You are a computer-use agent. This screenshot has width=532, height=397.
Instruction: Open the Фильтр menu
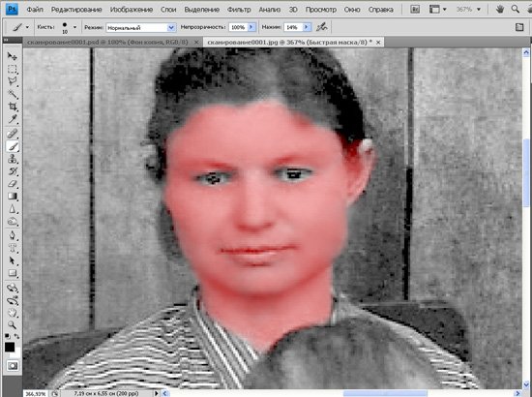(x=239, y=10)
